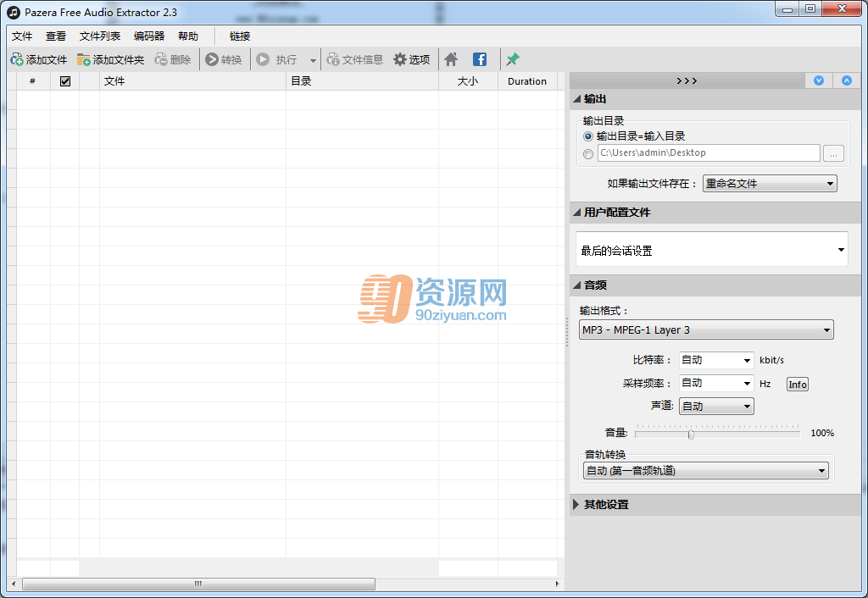The height and width of the screenshot is (598, 868).
Task: Click the 大小 column header
Action: click(x=468, y=81)
